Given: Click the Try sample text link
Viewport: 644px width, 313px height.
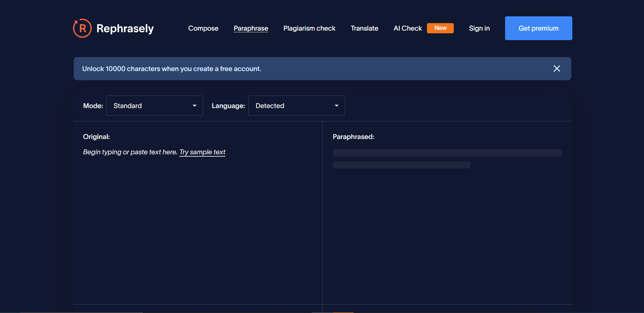Looking at the screenshot, I should 202,152.
